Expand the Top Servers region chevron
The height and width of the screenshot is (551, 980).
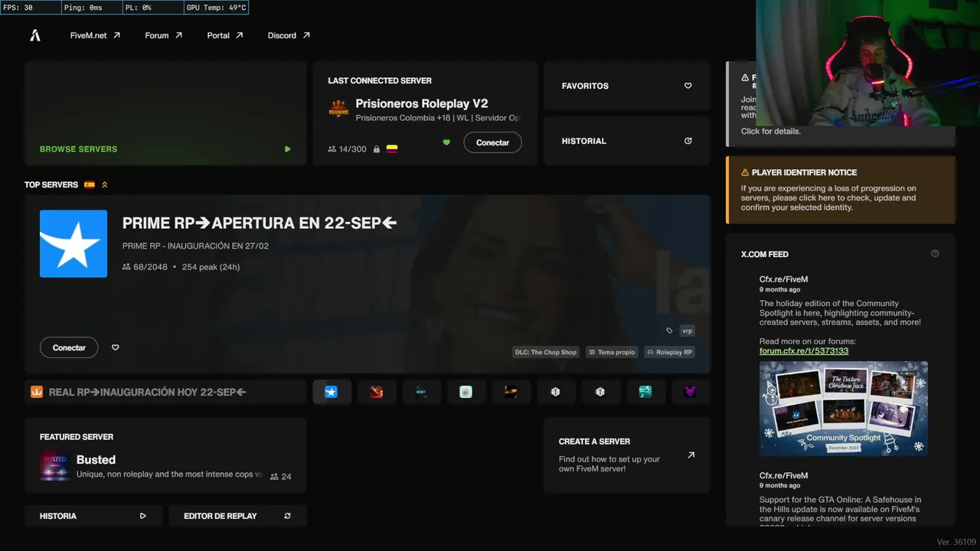[105, 184]
